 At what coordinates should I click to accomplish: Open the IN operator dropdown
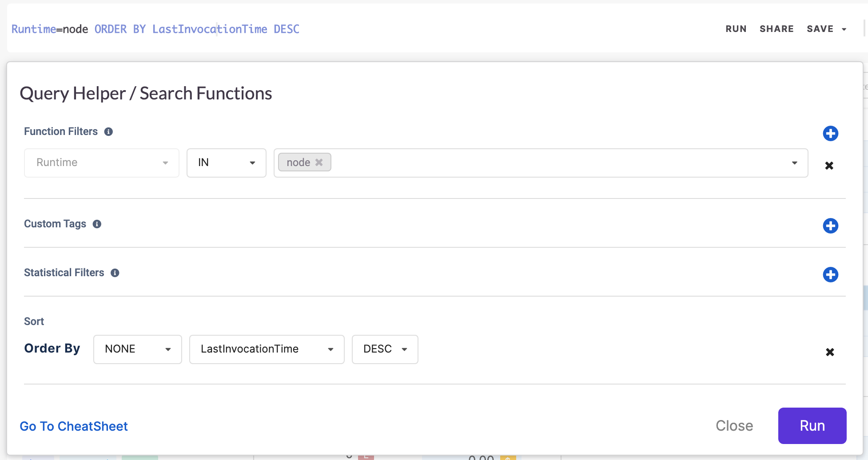(x=226, y=163)
